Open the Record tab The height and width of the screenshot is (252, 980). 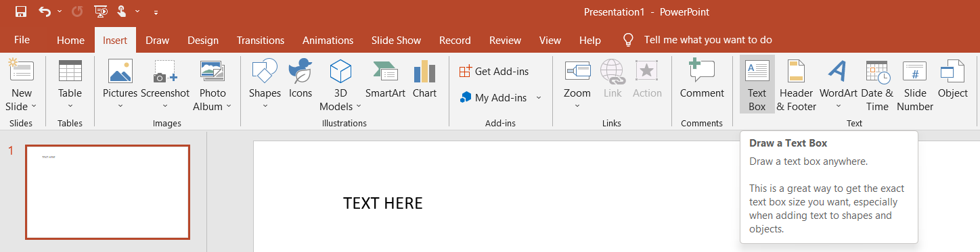[x=455, y=41]
